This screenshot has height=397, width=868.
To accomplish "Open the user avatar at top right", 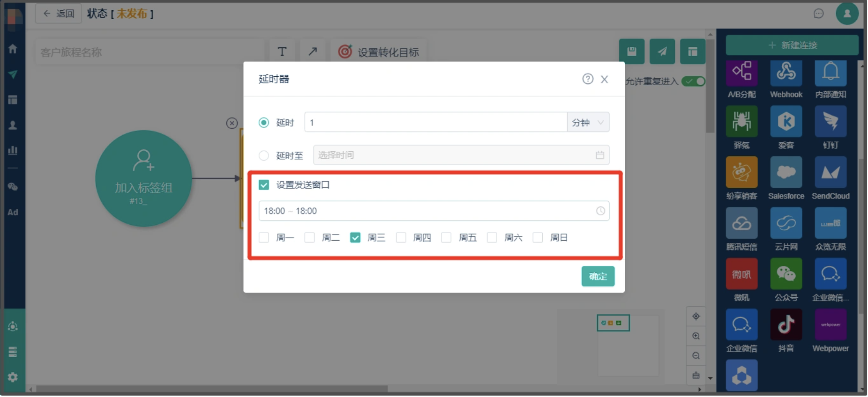I will point(848,14).
